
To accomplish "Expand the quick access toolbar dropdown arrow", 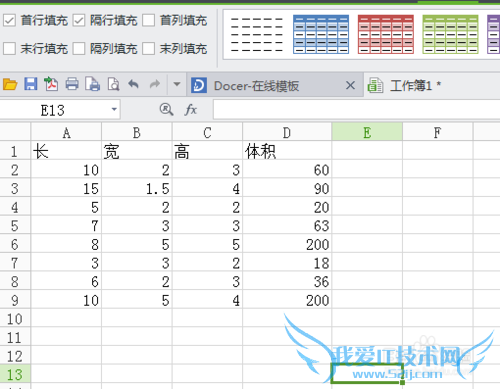I will pos(177,84).
